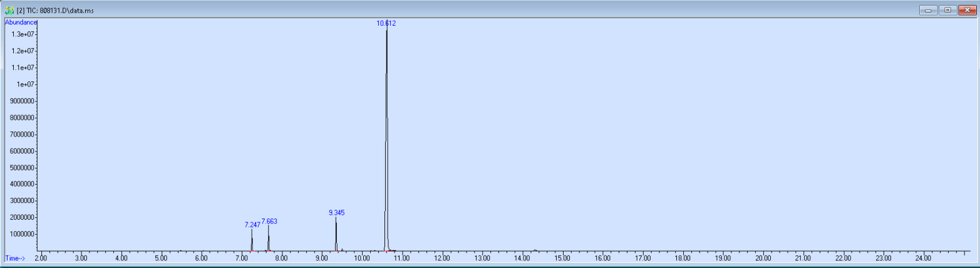Click the 10.612 peak label
This screenshot has width=980, height=268.
click(386, 23)
